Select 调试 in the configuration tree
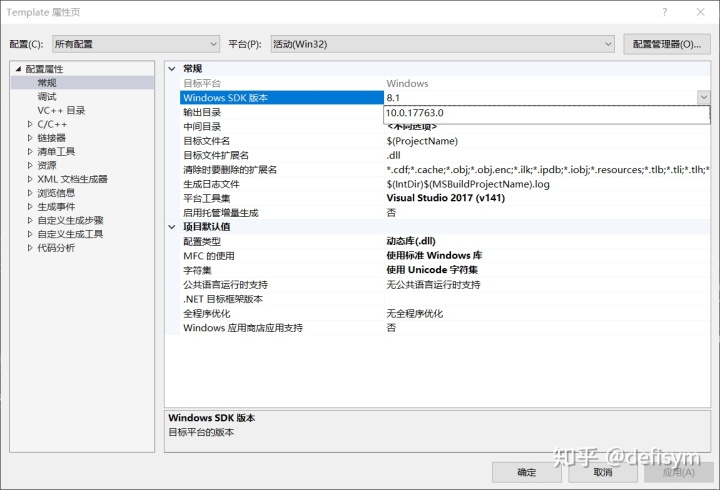 pyautogui.click(x=47, y=96)
